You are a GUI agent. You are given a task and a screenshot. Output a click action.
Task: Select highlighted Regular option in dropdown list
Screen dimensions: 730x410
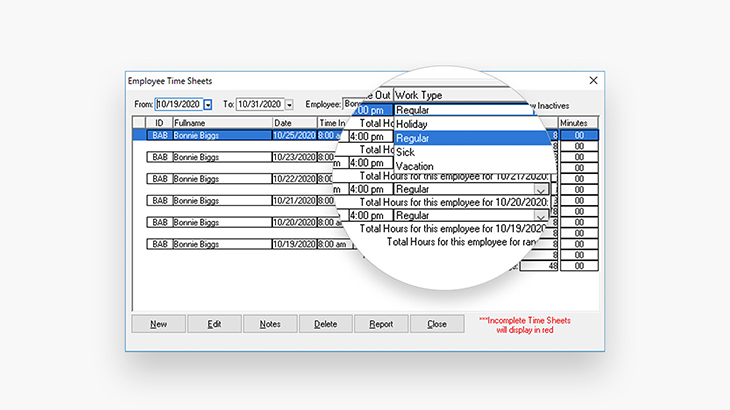click(413, 138)
